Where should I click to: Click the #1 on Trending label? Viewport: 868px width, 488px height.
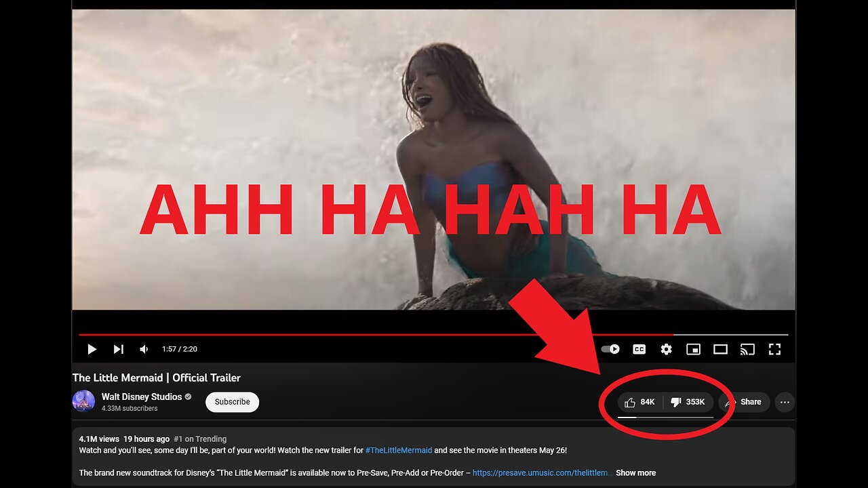200,439
